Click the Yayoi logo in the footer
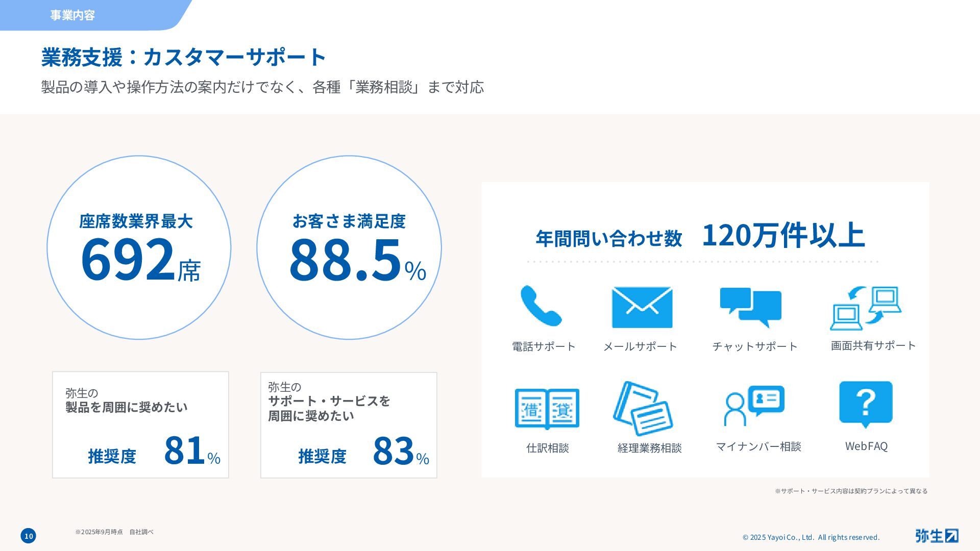980x551 pixels. click(x=936, y=536)
